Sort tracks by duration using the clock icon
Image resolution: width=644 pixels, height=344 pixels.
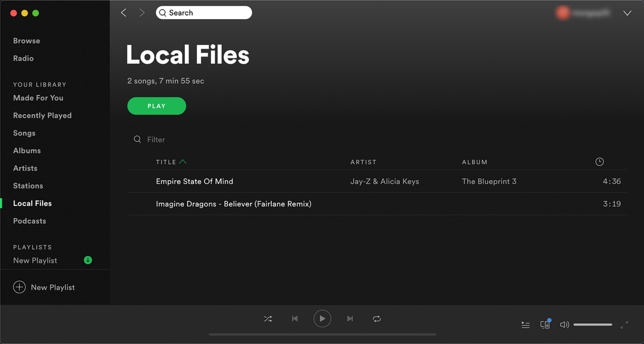tap(599, 162)
